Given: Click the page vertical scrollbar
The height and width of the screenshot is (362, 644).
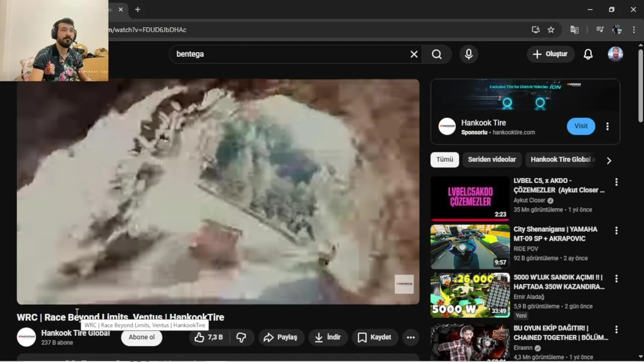Looking at the screenshot, I should (x=640, y=85).
